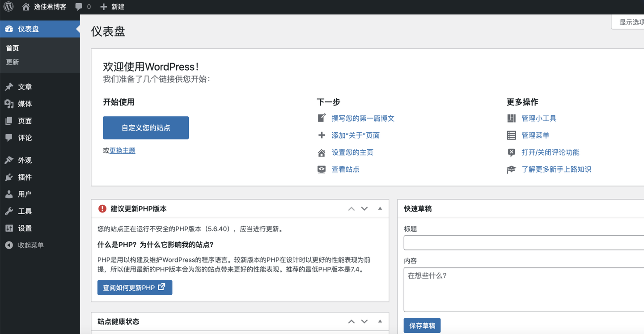Click the edit icon beside 撰写您的第一篇博文
Viewport: 644px width, 334px height.
coord(322,118)
